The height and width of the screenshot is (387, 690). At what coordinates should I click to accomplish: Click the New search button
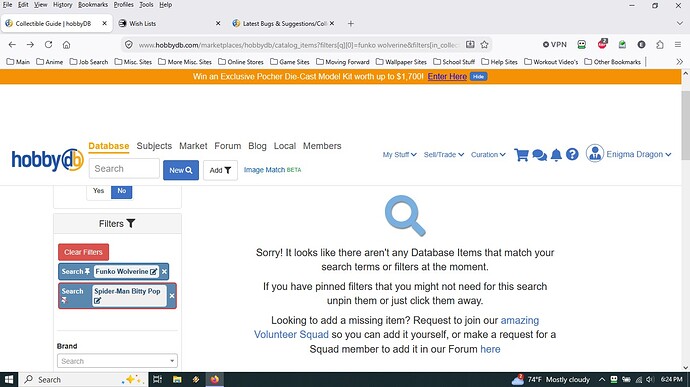181,170
